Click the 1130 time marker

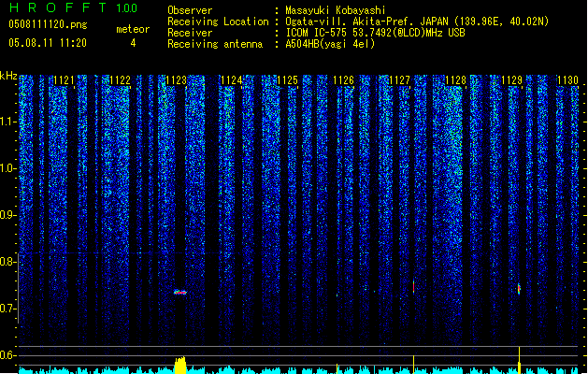[567, 80]
